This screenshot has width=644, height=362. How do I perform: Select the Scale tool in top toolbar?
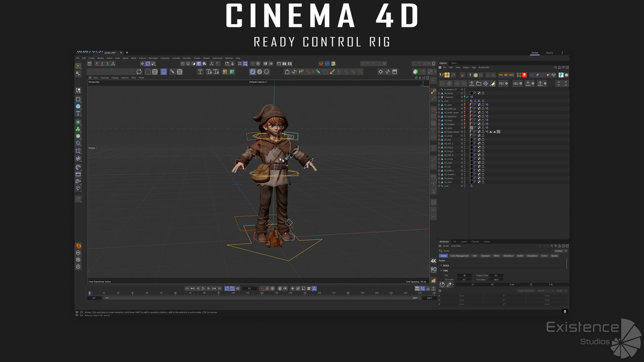coord(153,64)
